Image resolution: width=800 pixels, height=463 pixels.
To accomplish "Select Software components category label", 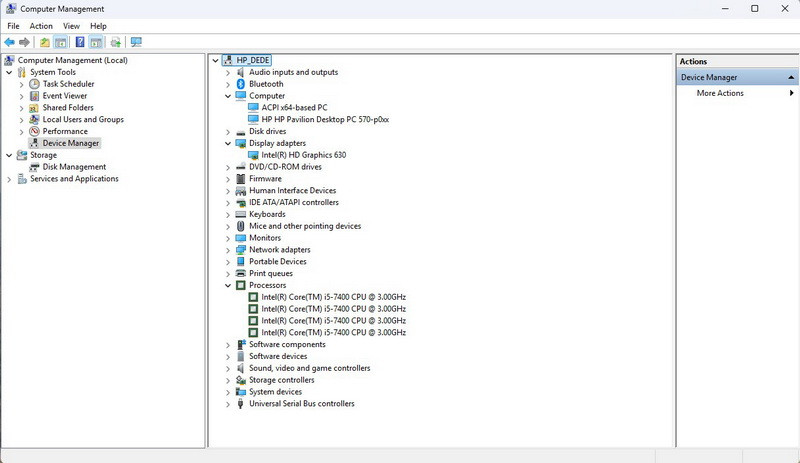I will click(287, 345).
